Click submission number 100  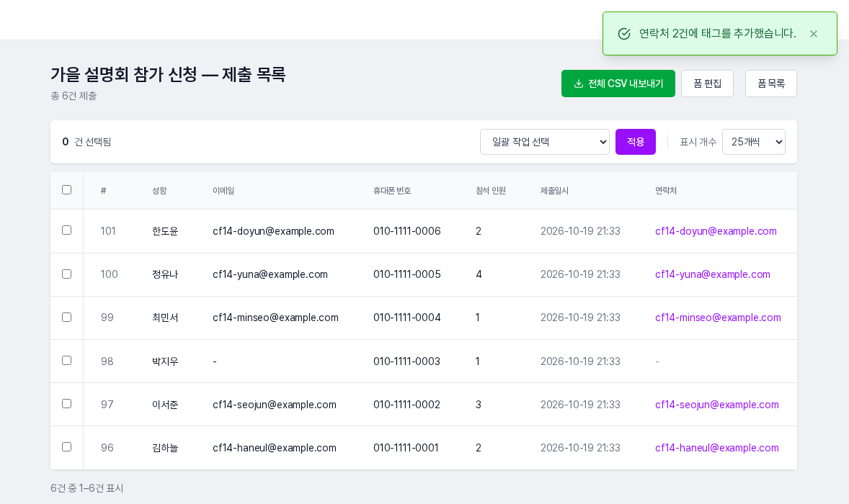(x=109, y=274)
